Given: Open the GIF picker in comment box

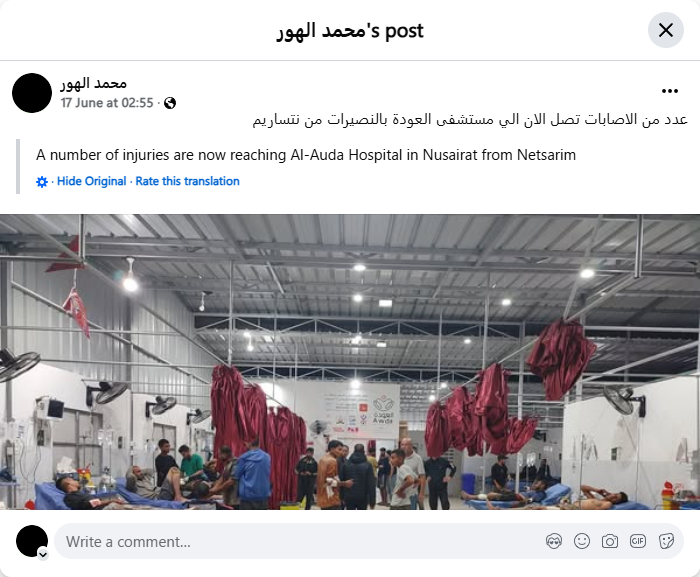Looking at the screenshot, I should (x=638, y=542).
